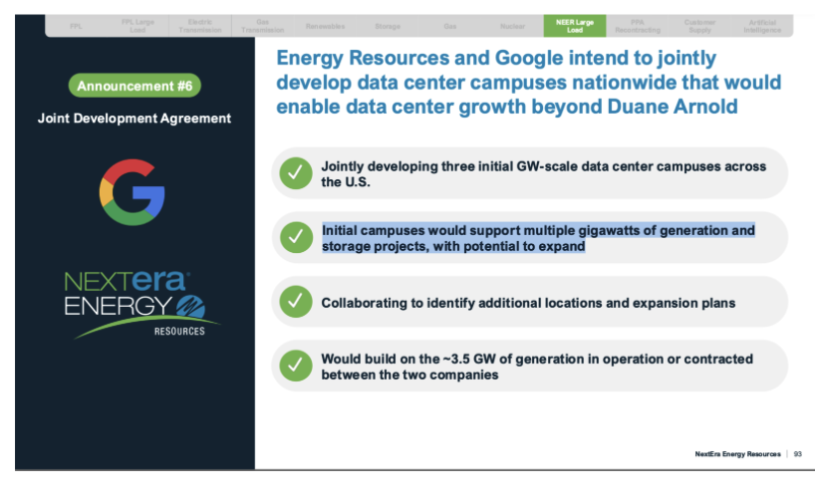This screenshot has width=815, height=504.
Task: Open the FPL-only tab at far left
Action: click(76, 26)
